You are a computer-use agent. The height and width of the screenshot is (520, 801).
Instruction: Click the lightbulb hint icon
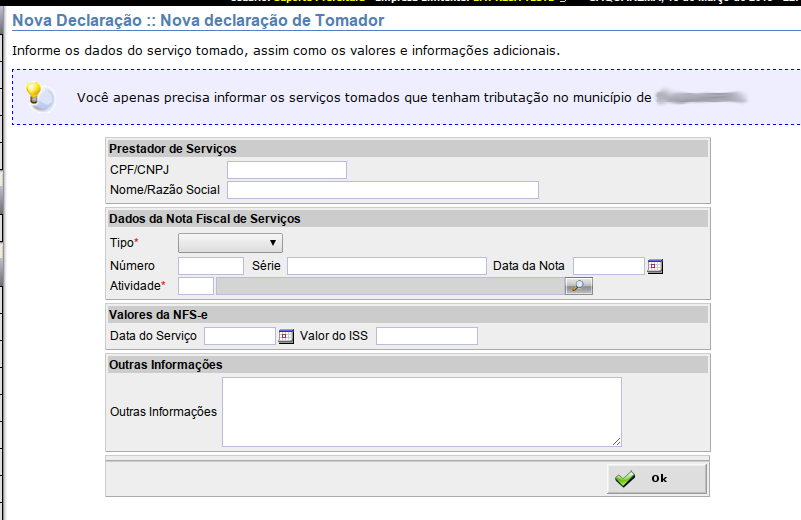(38, 96)
